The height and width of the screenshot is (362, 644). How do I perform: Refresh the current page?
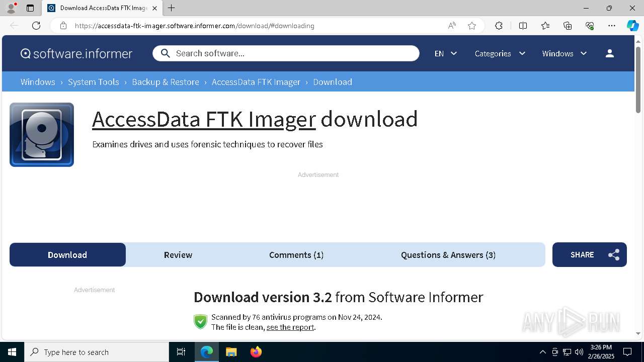point(36,26)
